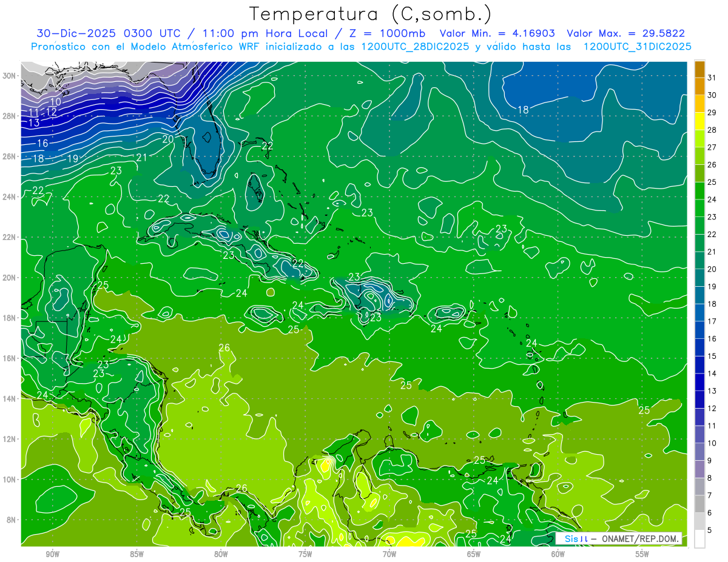Image resolution: width=728 pixels, height=562 pixels.
Task: Click the color bar segment between 12 and 13
Action: click(699, 400)
